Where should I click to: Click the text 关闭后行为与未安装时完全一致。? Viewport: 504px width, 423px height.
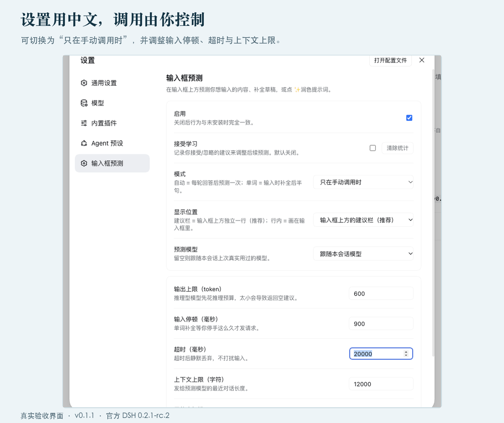pos(214,123)
